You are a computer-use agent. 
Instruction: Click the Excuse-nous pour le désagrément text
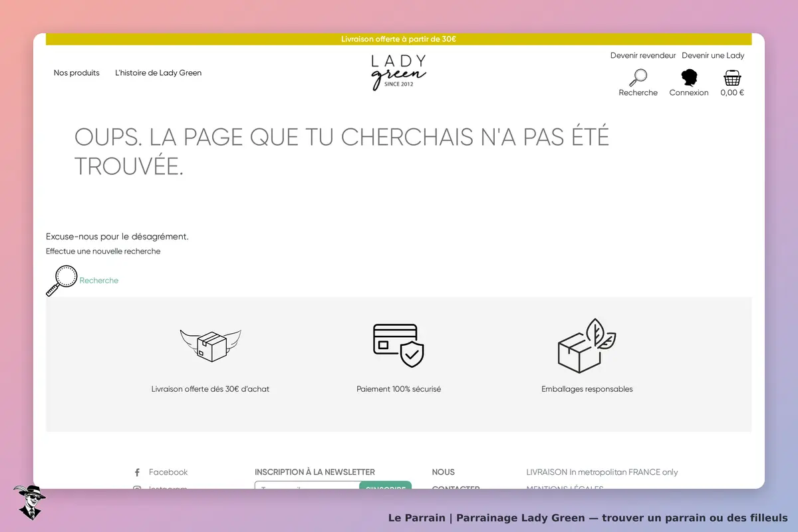pyautogui.click(x=117, y=237)
